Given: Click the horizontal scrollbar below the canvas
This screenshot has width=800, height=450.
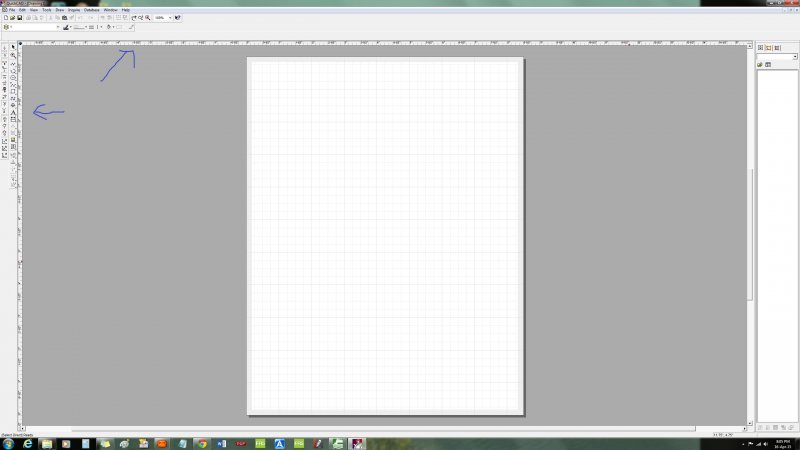Looking at the screenshot, I should tap(383, 429).
